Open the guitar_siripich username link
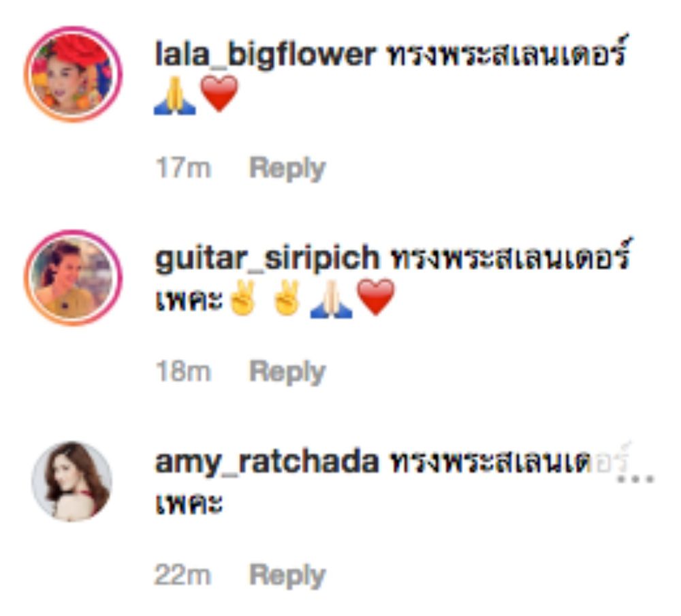 [267, 259]
